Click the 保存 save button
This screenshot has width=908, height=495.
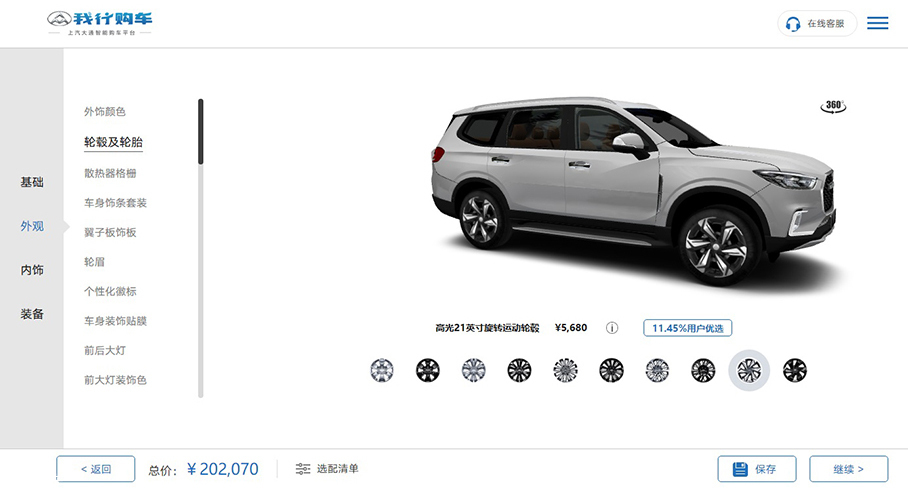point(757,469)
